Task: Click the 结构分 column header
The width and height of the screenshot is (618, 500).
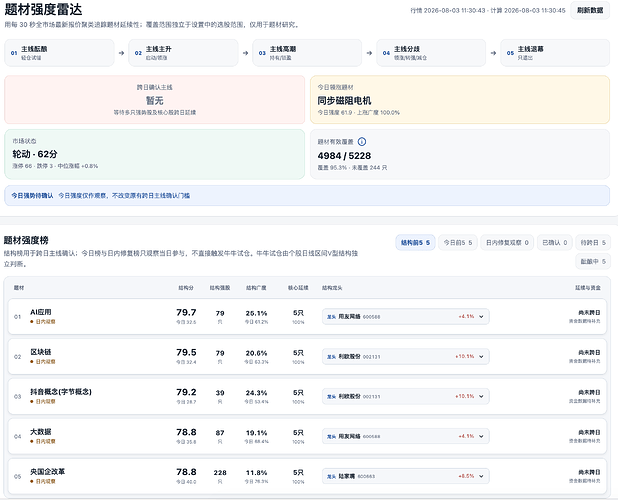Action: click(x=186, y=288)
